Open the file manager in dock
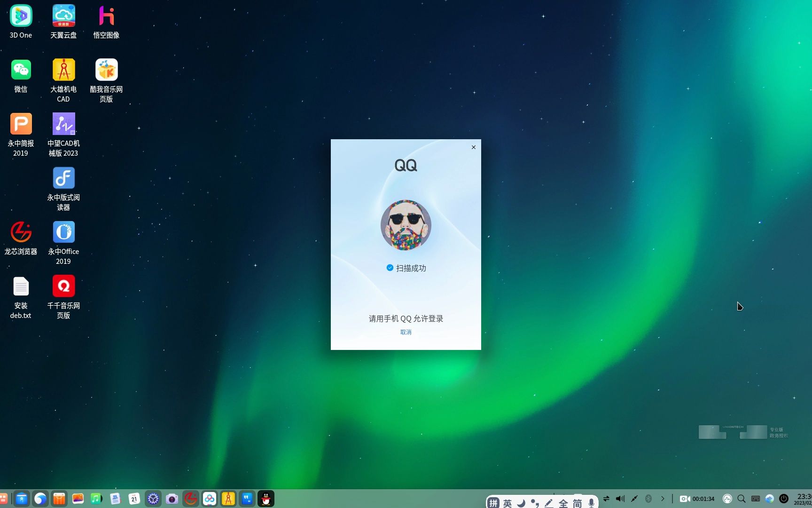This screenshot has height=508, width=812. (x=22, y=499)
